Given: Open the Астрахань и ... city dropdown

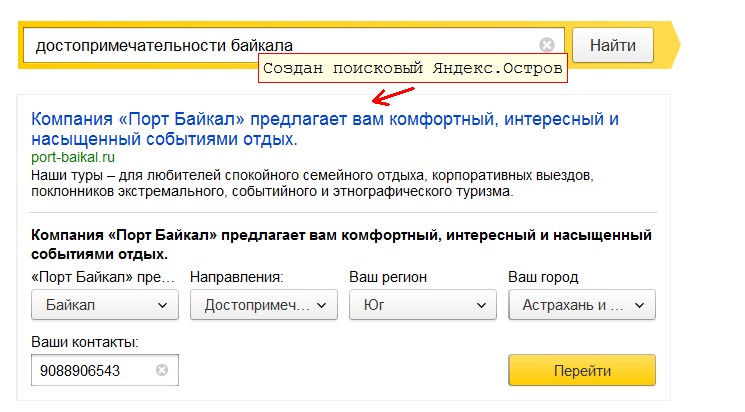Looking at the screenshot, I should click(x=582, y=305).
